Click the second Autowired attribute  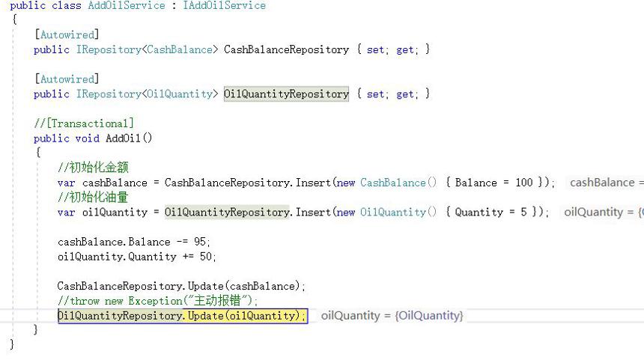coord(67,79)
